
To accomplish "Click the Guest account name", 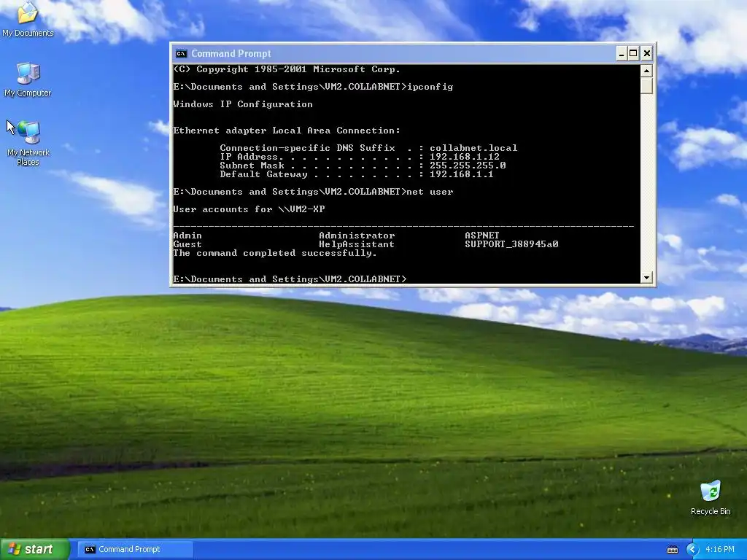I will pos(187,244).
